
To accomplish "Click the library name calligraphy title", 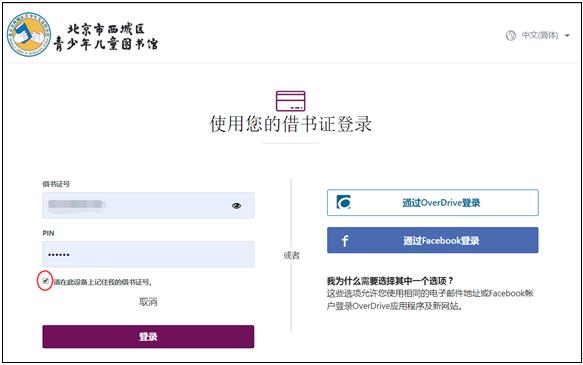I will [106, 37].
